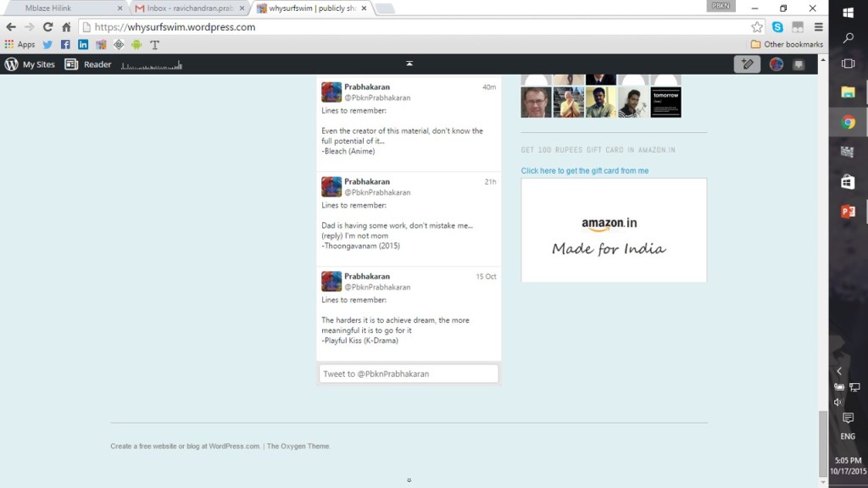Switch to the Mblaze Hilink tab
868x488 pixels.
(x=68, y=8)
